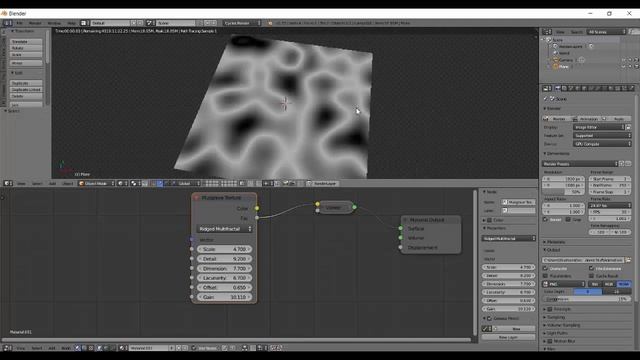
Task: Open the Cycles Render engine dropdown
Action: 242,23
